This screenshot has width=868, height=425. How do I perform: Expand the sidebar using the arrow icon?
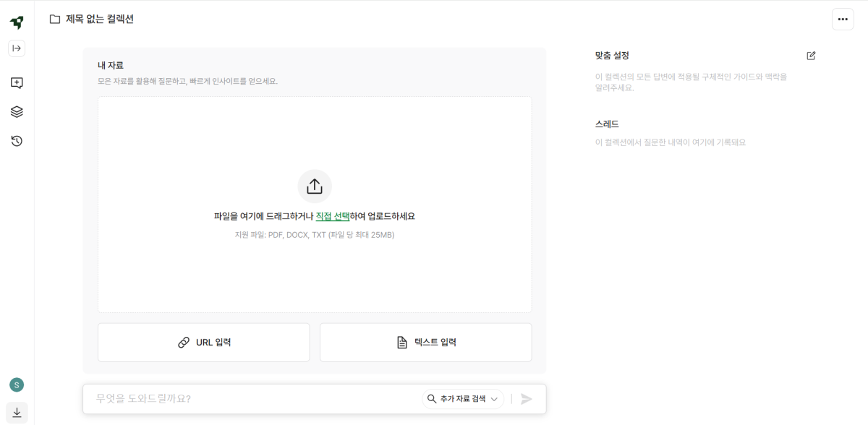pyautogui.click(x=16, y=48)
